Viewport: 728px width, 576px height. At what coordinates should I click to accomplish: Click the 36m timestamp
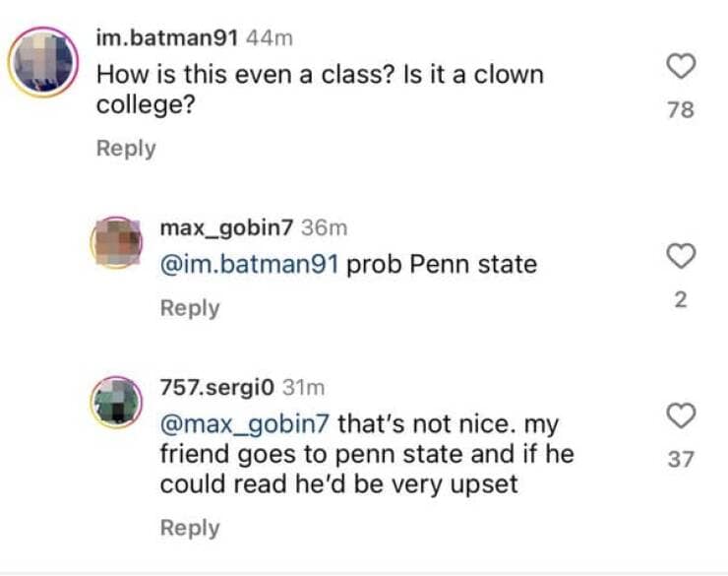click(324, 227)
